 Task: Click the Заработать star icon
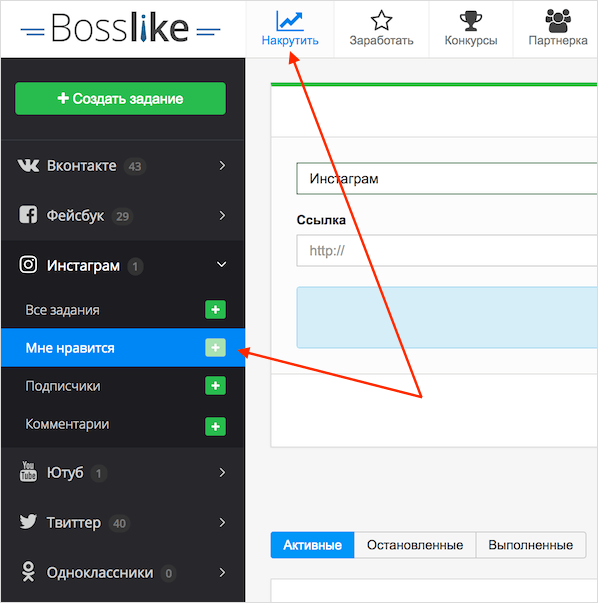point(381,20)
